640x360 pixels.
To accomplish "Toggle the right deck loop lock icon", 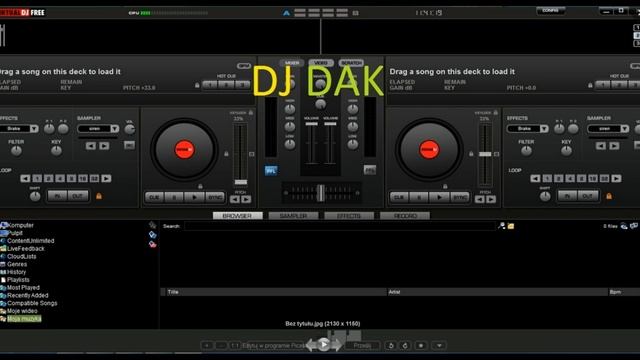I will (x=609, y=196).
